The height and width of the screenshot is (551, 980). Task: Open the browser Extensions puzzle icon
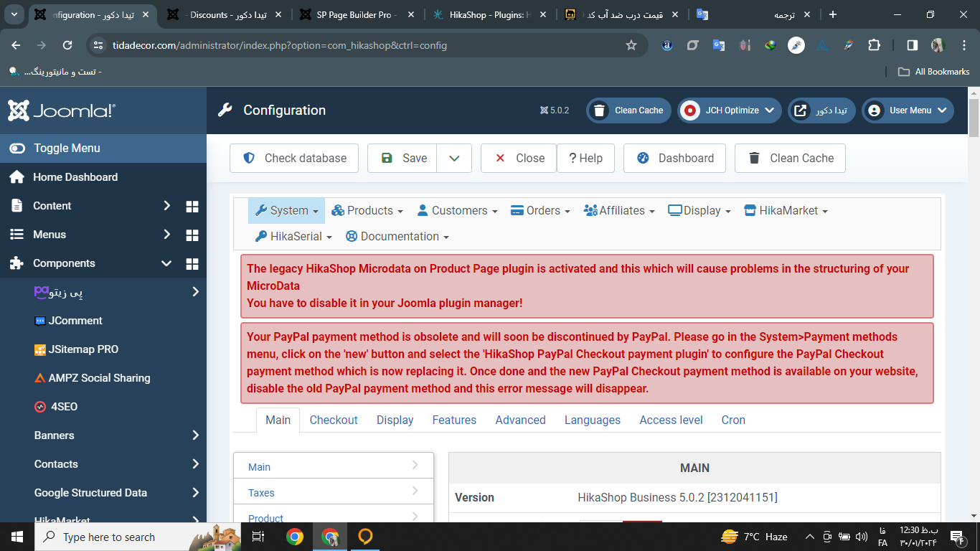[x=874, y=45]
